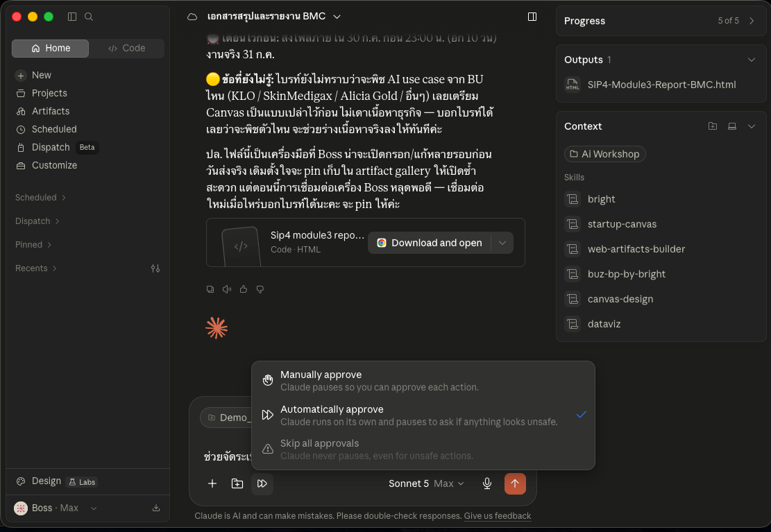Expand the Dispatch section
The height and width of the screenshot is (532, 771).
coord(37,221)
